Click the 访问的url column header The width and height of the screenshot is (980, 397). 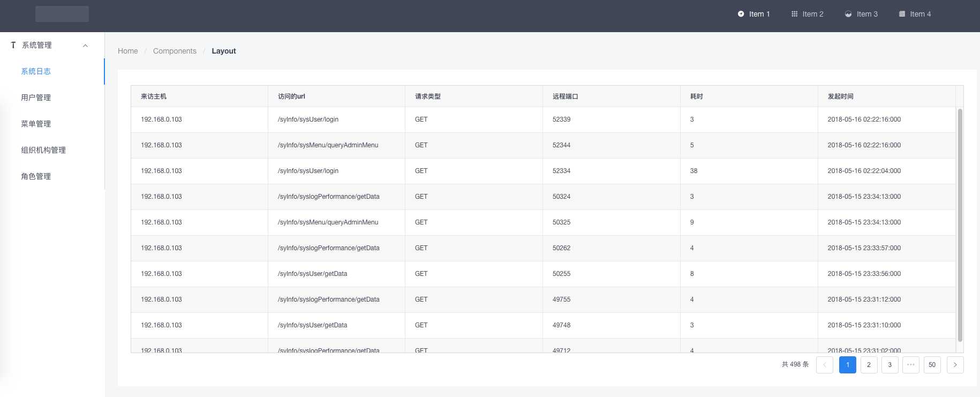pos(336,96)
